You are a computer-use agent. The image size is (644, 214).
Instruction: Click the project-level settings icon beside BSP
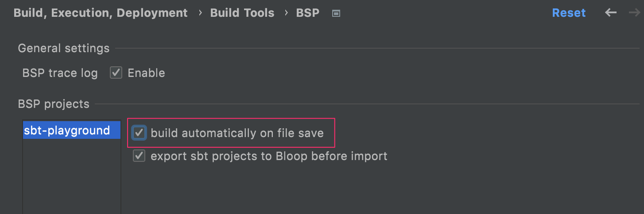[336, 14]
